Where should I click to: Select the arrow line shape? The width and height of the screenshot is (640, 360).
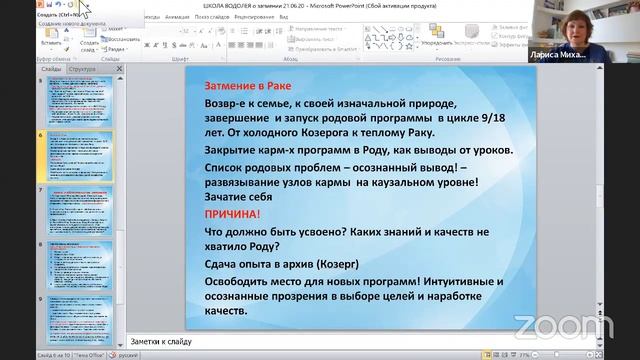(384, 29)
